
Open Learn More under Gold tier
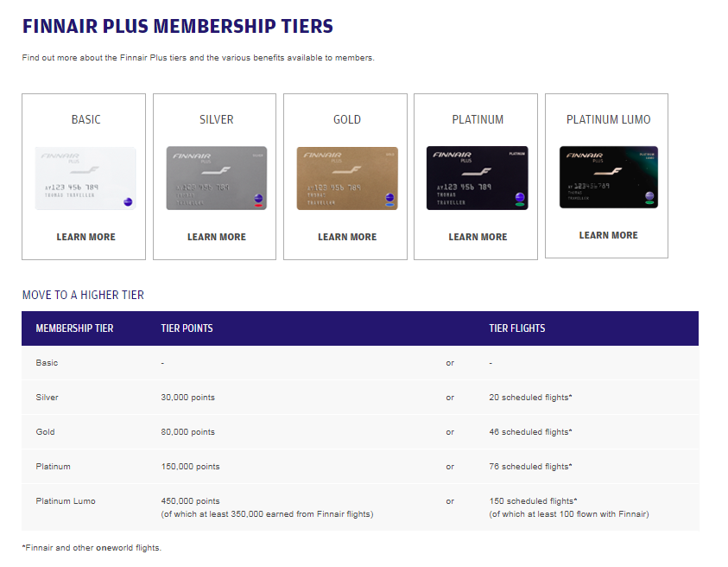pyautogui.click(x=347, y=237)
